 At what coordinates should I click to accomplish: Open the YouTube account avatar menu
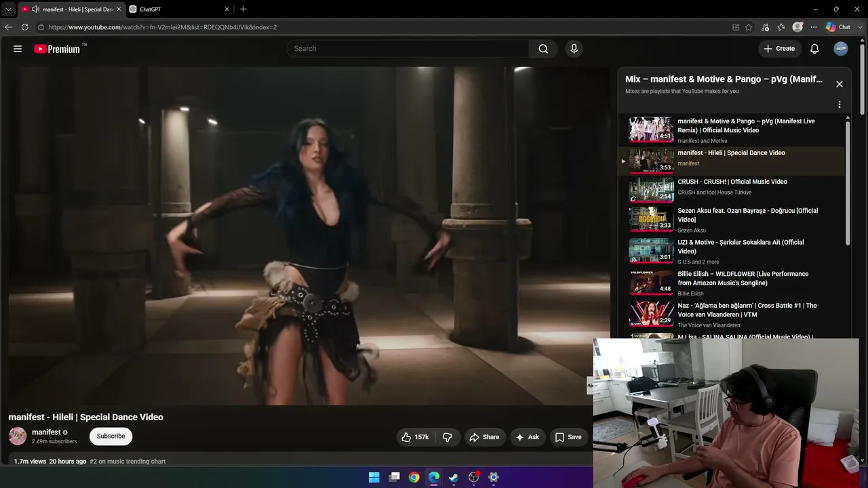tap(841, 49)
